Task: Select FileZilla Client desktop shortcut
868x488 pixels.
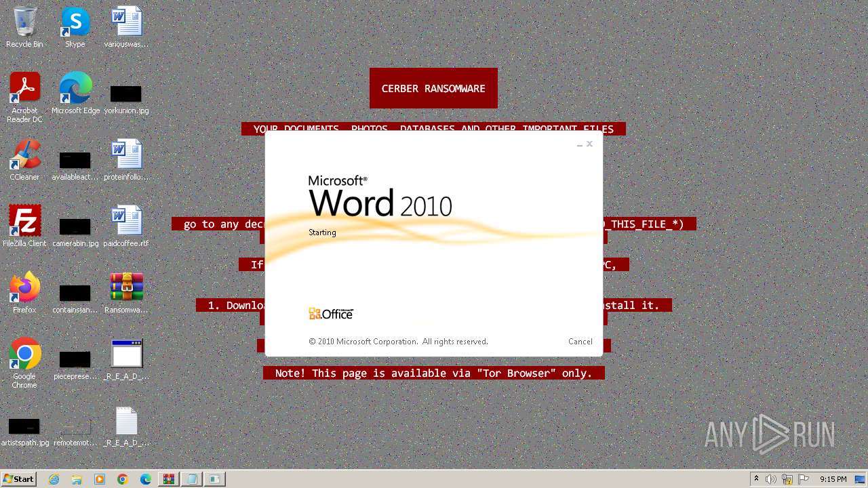Action: (x=24, y=227)
